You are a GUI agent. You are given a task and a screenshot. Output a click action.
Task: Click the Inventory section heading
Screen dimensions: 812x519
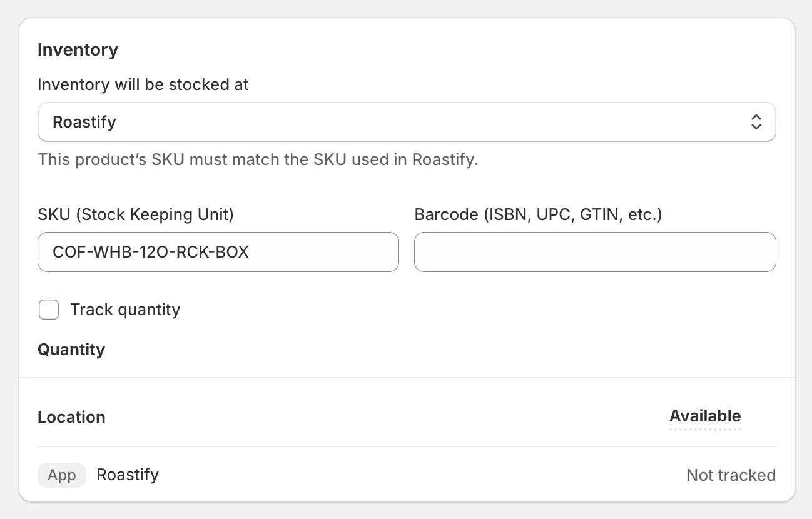(x=78, y=49)
